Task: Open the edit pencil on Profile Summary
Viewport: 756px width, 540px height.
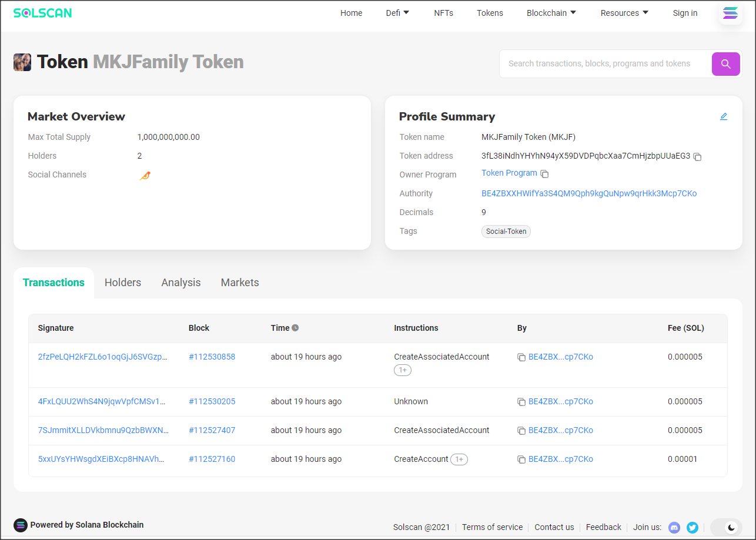Action: point(724,116)
